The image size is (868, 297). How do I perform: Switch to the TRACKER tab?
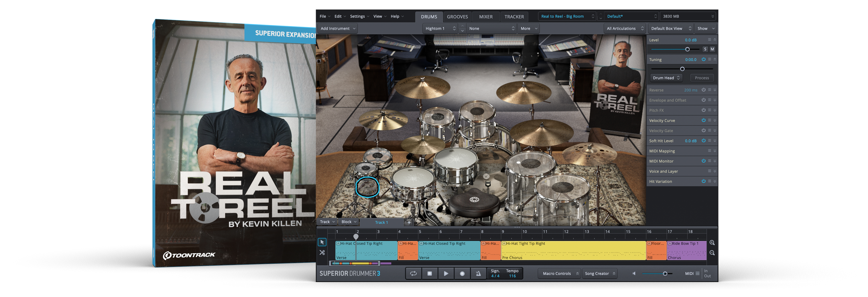click(x=514, y=17)
